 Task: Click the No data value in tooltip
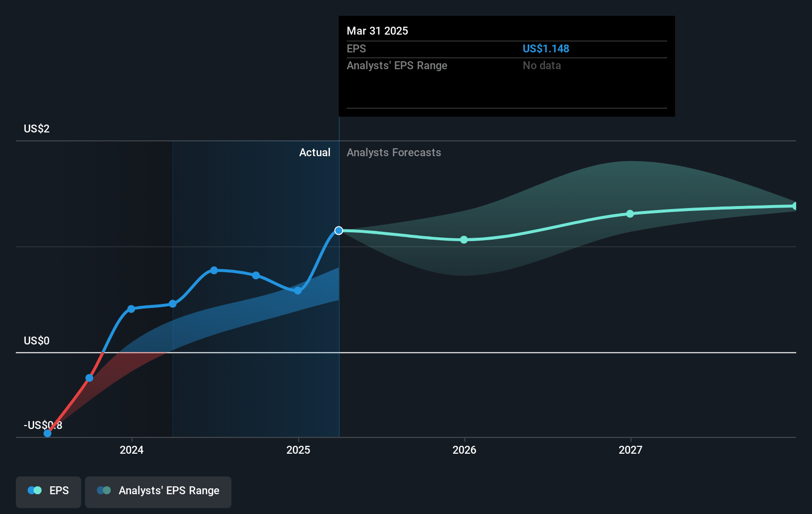(542, 65)
